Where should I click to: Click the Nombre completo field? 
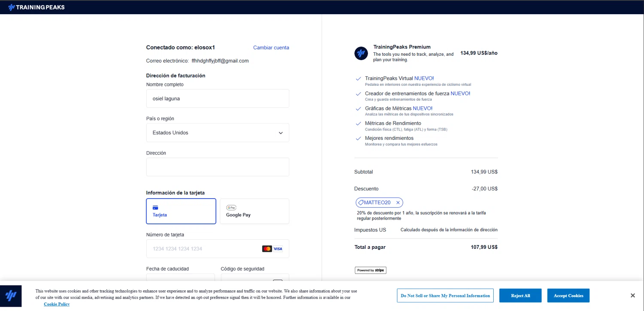click(218, 99)
